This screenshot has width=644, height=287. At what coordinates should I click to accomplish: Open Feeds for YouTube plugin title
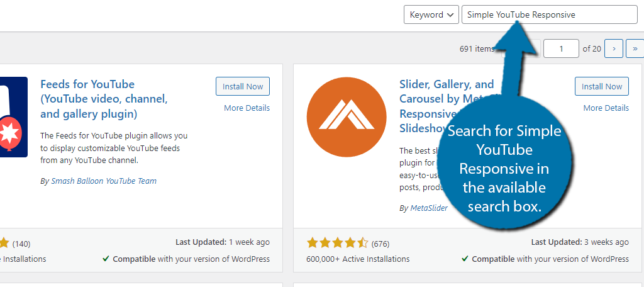(104, 99)
